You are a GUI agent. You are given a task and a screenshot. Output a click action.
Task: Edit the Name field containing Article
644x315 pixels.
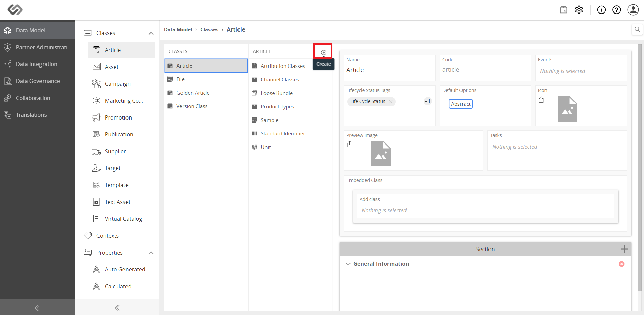click(x=390, y=68)
